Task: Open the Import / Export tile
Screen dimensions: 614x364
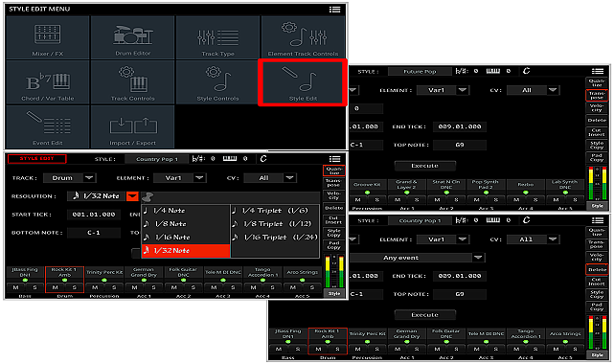Action: pyautogui.click(x=133, y=126)
